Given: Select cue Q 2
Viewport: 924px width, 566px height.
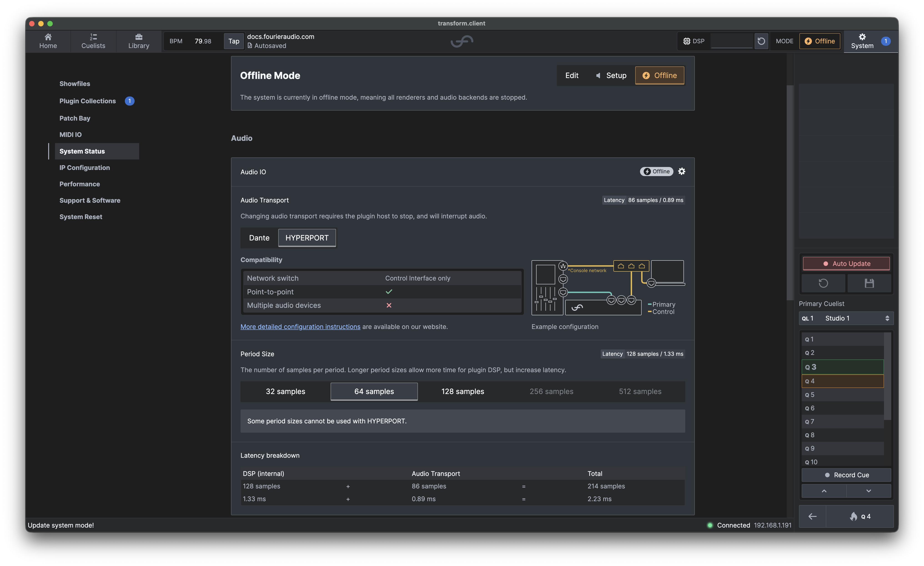Looking at the screenshot, I should [x=842, y=353].
